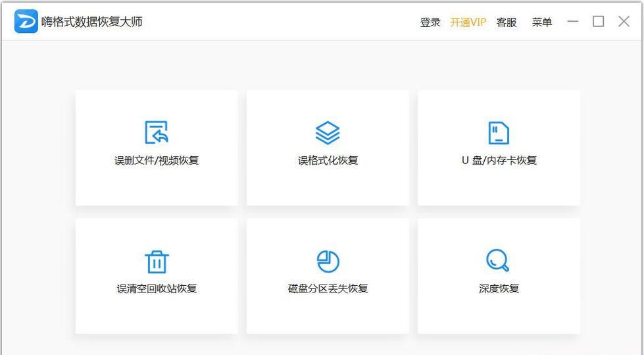
Task: Start 深度恢复 with magnifier icon
Action: 497,260
